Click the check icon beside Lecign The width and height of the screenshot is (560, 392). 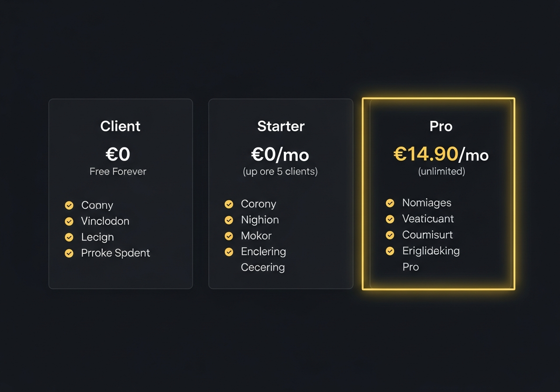(69, 237)
